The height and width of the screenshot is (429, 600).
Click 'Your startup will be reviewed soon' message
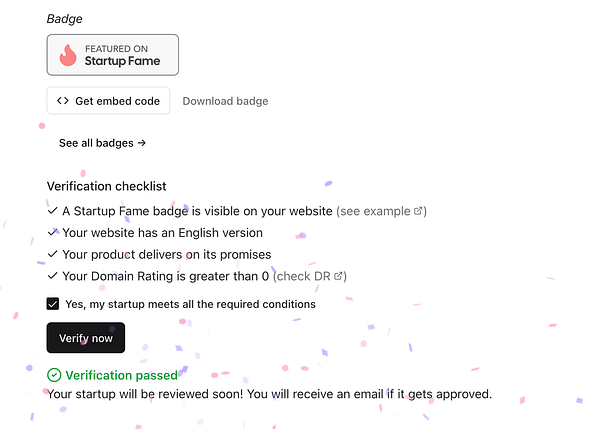coord(269,394)
